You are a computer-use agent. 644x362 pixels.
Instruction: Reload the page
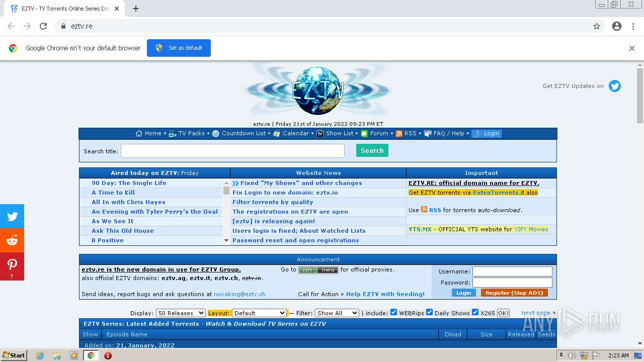click(x=43, y=26)
